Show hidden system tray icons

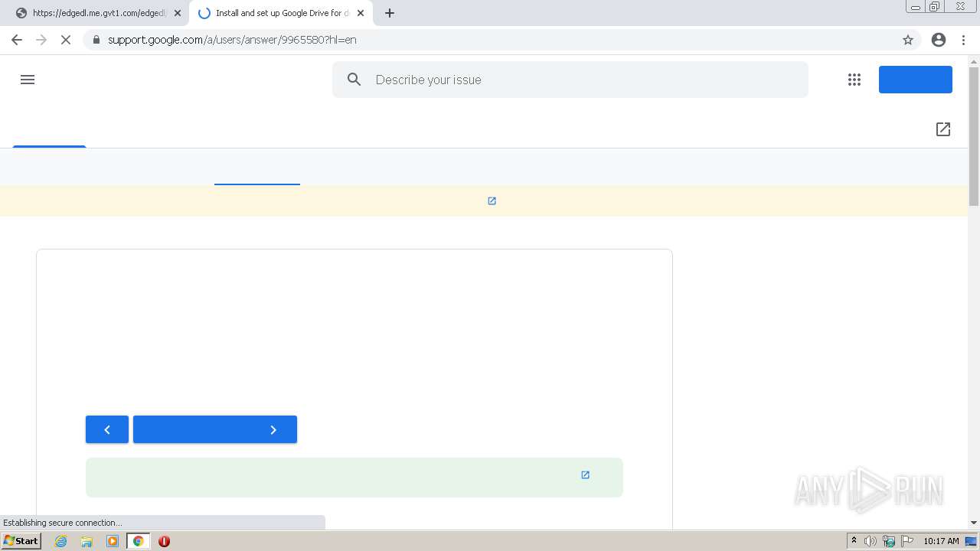(854, 541)
